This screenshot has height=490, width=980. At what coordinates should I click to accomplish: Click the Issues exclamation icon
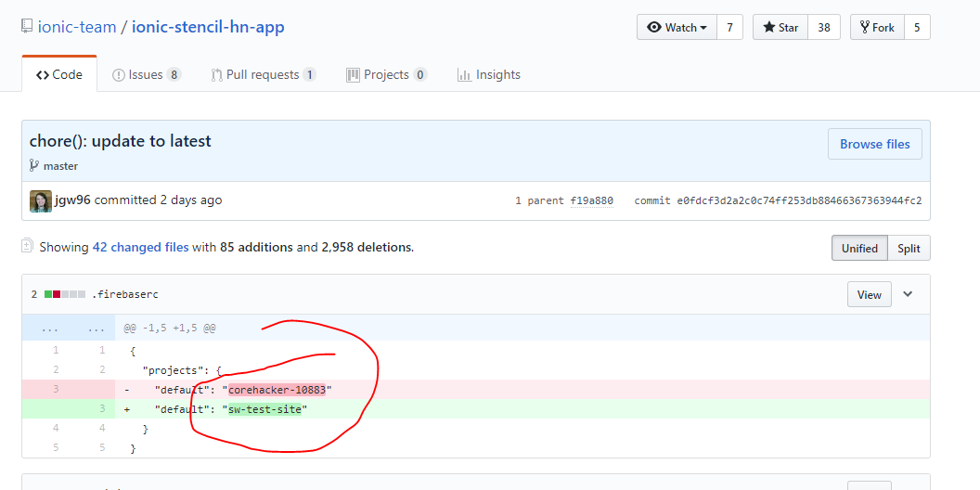pyautogui.click(x=118, y=75)
